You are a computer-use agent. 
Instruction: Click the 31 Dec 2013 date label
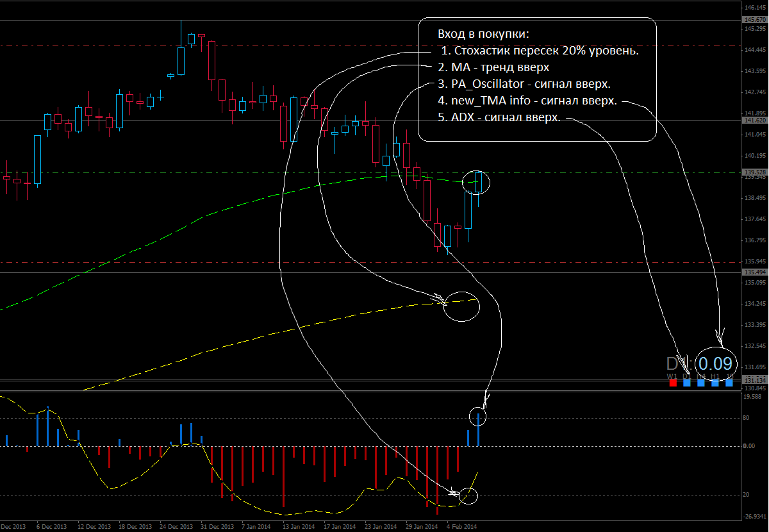[217, 527]
